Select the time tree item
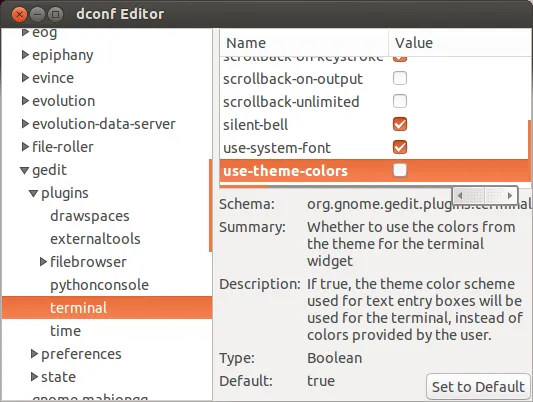 point(66,331)
